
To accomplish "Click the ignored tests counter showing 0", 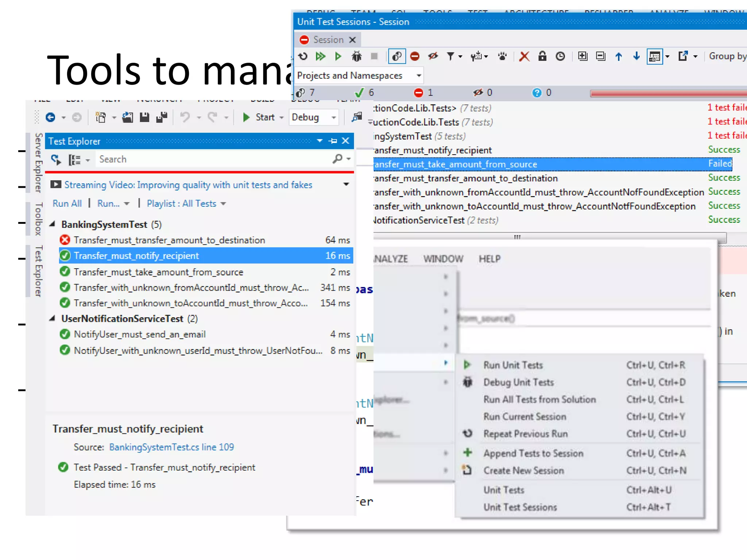I will coord(483,93).
